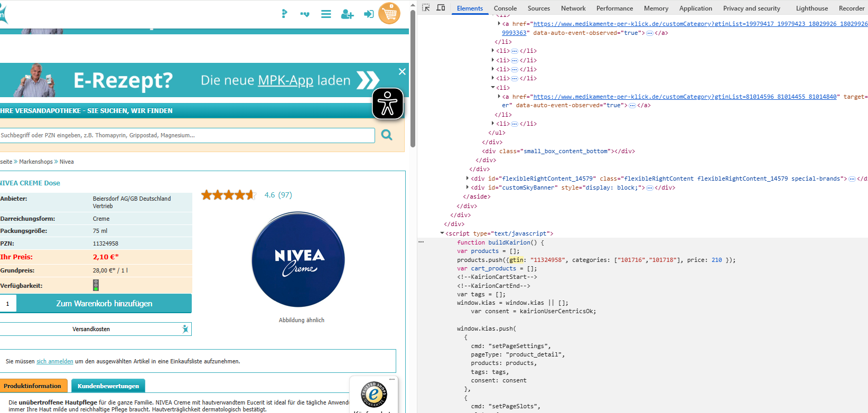Click the highlighted gtin text in script

pyautogui.click(x=517, y=260)
